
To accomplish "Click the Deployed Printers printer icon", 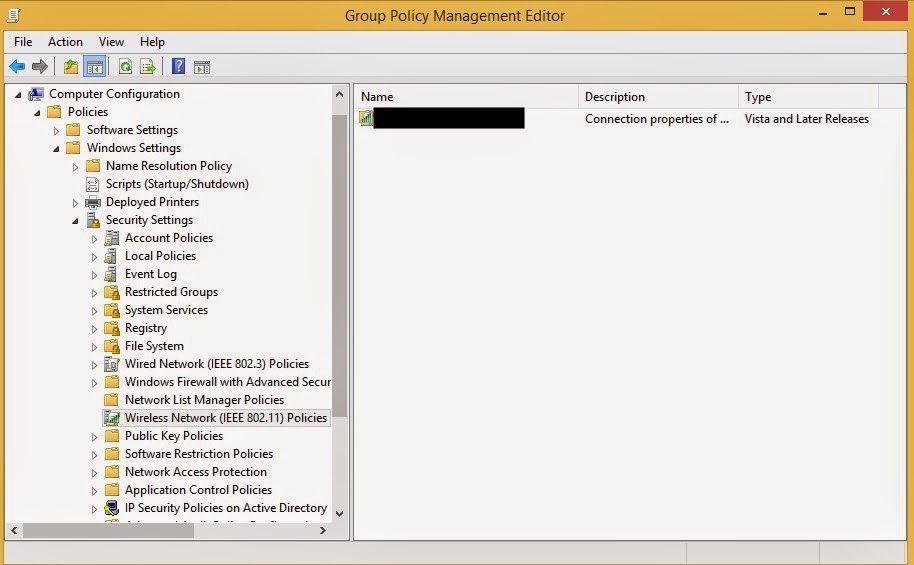I will 93,202.
